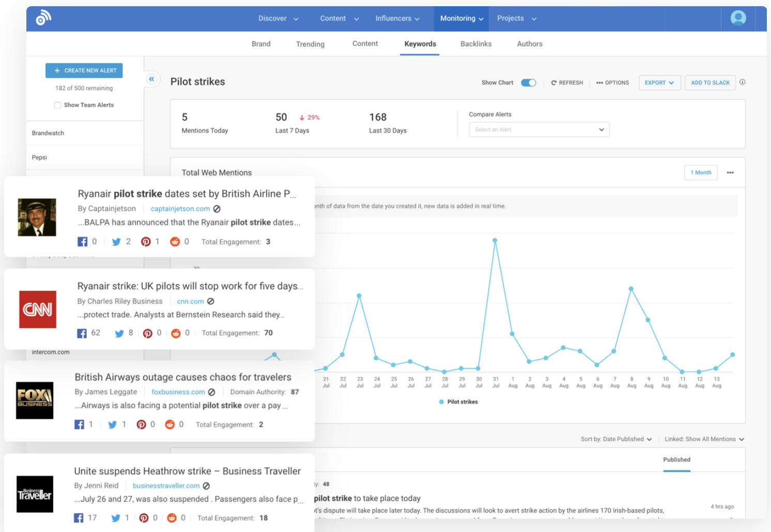Switch to the Backlinks tab
Viewport: 771px width, 532px height.
[x=475, y=44]
